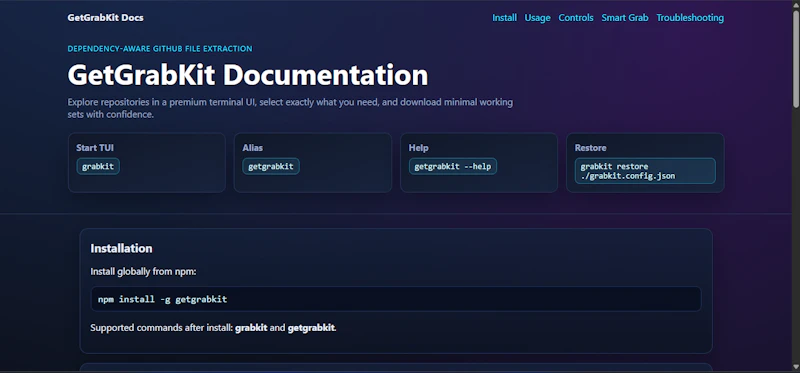The image size is (800, 373).
Task: Click the scrollbar down arrow
Action: tap(795, 367)
